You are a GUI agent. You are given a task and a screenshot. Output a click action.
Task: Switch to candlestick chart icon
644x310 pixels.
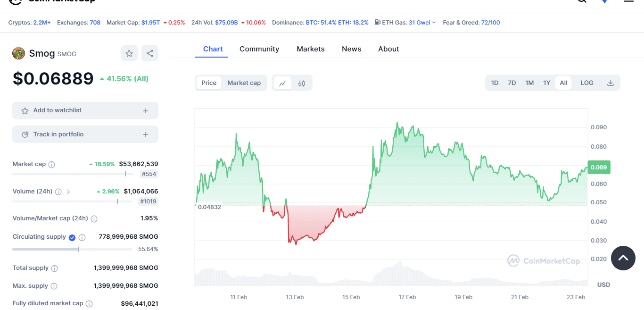pos(302,83)
